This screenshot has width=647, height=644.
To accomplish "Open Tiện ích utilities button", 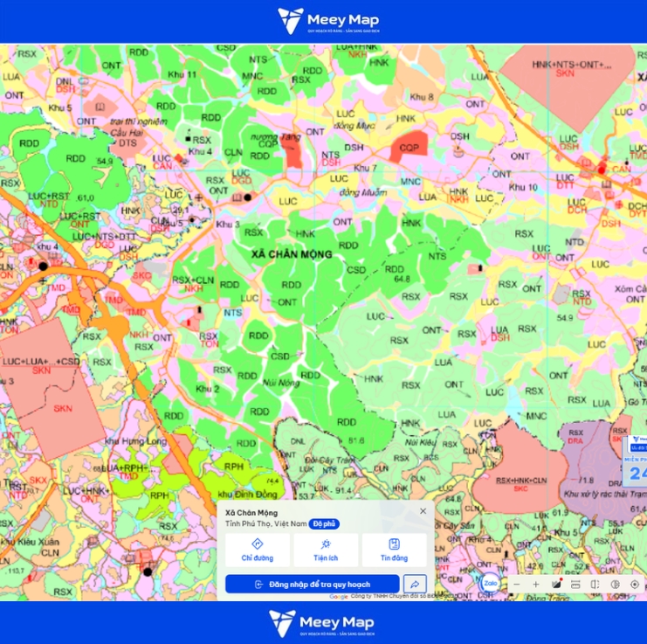I will tap(326, 550).
